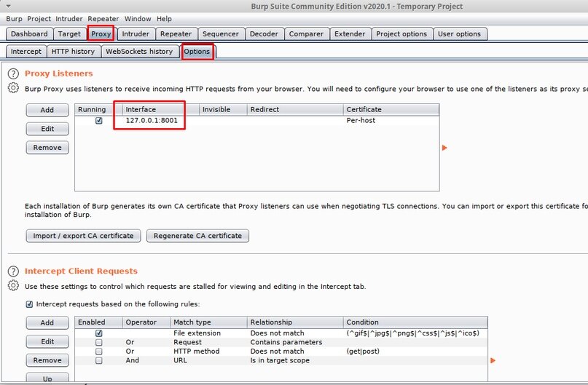Switch to the Dashboard tab
The width and height of the screenshot is (588, 385).
click(29, 33)
